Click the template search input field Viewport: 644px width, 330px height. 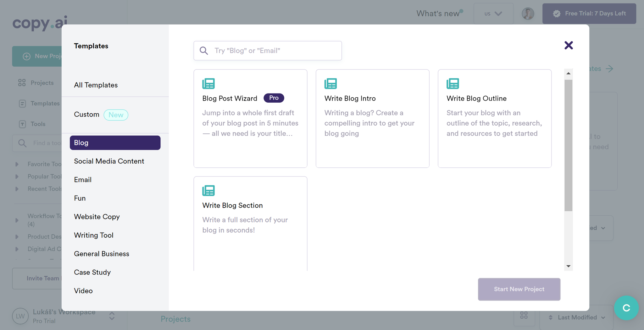pyautogui.click(x=268, y=51)
